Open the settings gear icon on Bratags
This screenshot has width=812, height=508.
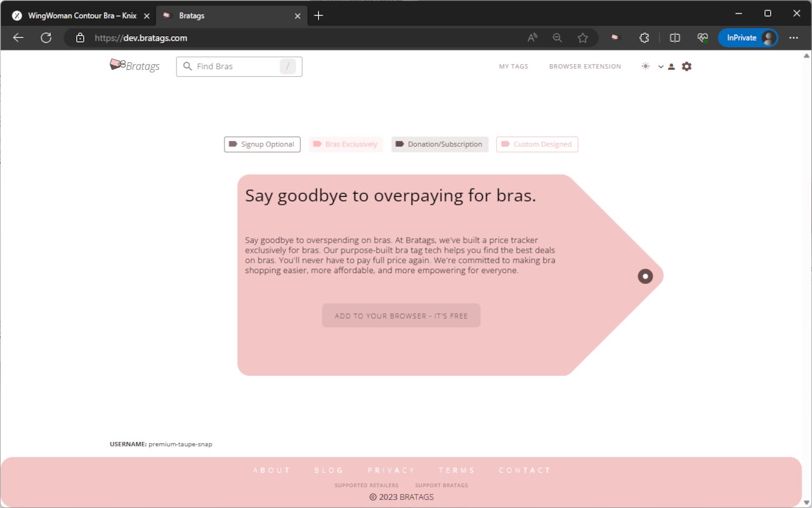[686, 66]
